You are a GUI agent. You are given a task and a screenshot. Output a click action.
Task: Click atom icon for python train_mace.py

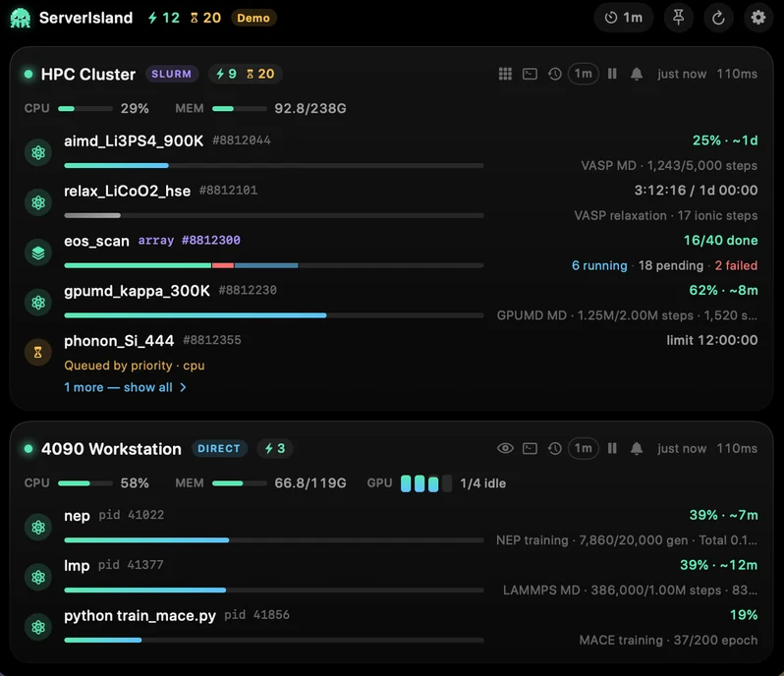coord(38,628)
